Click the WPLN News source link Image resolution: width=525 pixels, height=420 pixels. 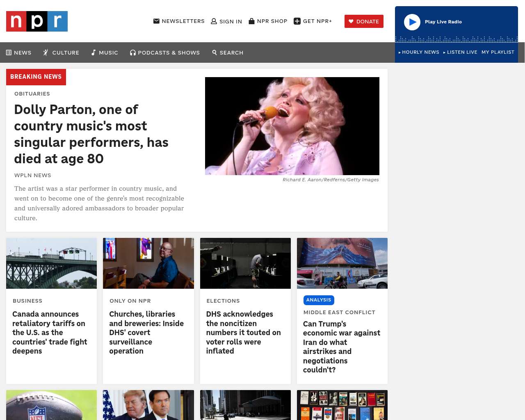point(33,175)
